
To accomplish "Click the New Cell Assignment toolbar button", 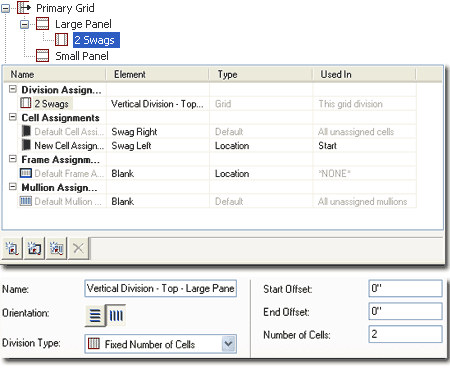I will pyautogui.click(x=12, y=248).
